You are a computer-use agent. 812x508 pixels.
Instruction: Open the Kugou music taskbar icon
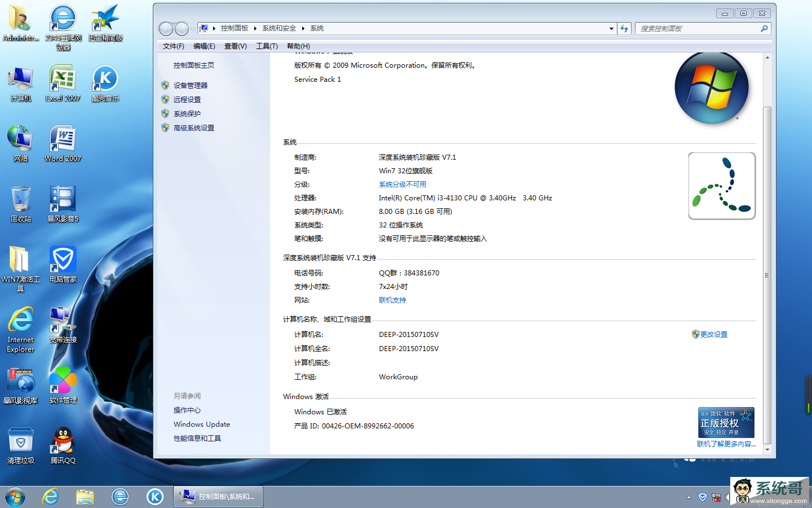(x=155, y=497)
